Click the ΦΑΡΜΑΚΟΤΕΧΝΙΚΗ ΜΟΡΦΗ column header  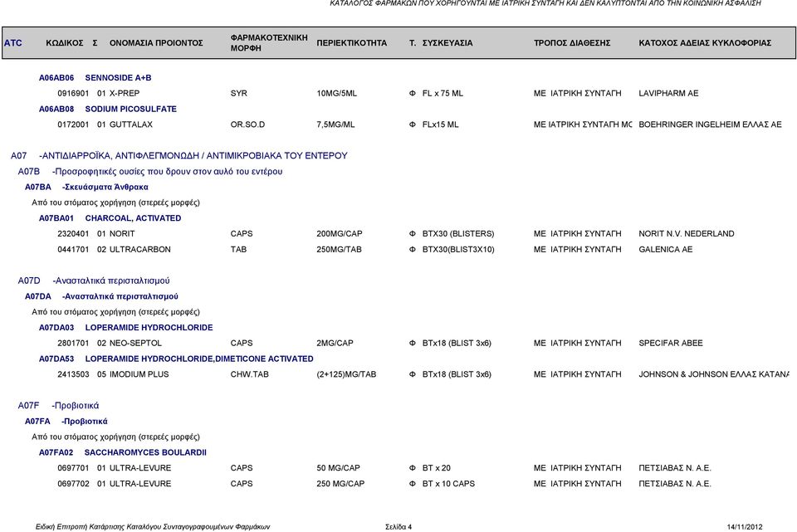click(269, 42)
